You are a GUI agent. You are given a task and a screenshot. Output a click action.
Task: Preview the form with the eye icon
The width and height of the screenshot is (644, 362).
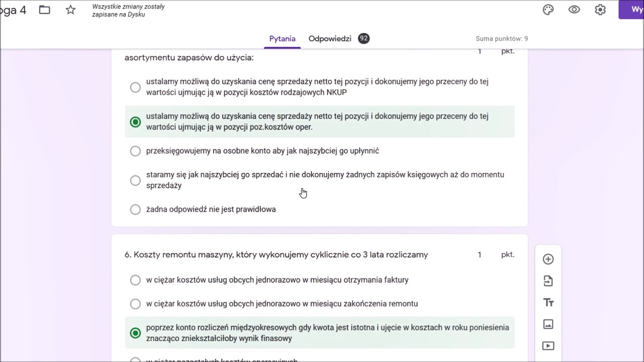(x=574, y=10)
